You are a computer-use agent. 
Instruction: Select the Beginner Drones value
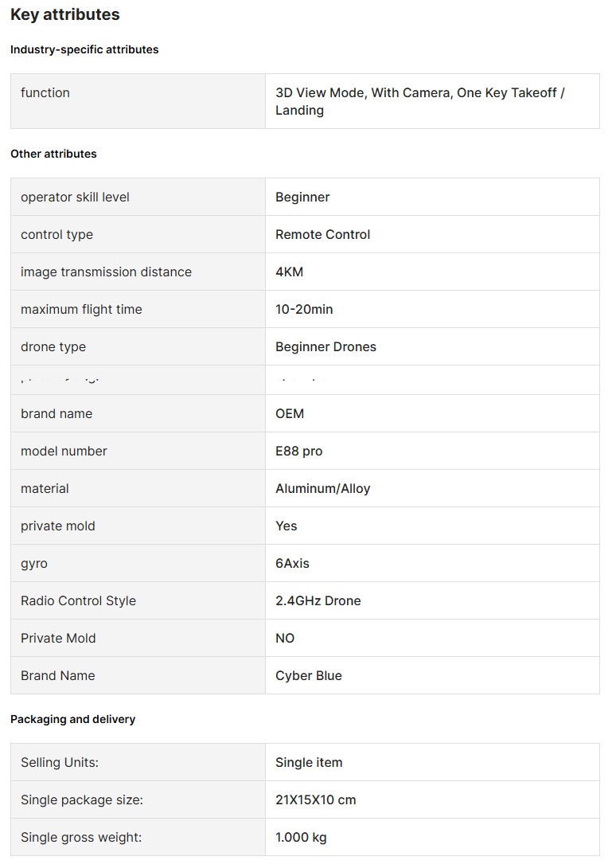point(326,346)
